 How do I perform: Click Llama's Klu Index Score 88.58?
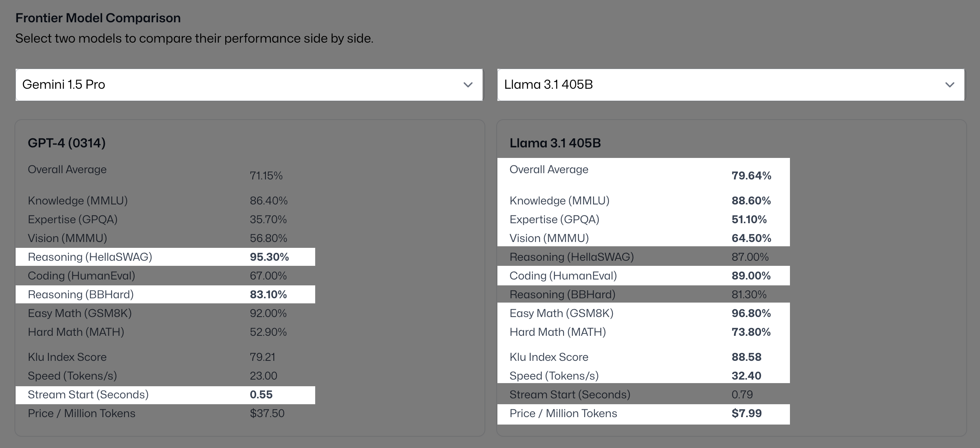(746, 357)
